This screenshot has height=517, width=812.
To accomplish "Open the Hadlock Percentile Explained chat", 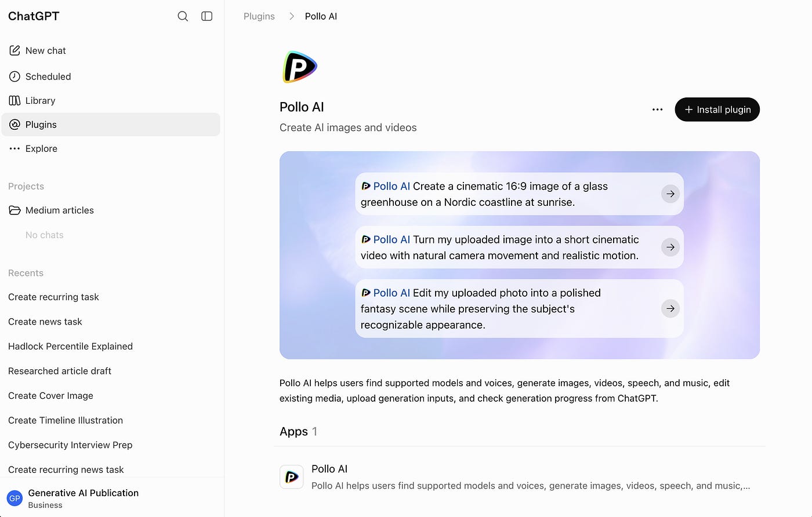I will click(70, 347).
